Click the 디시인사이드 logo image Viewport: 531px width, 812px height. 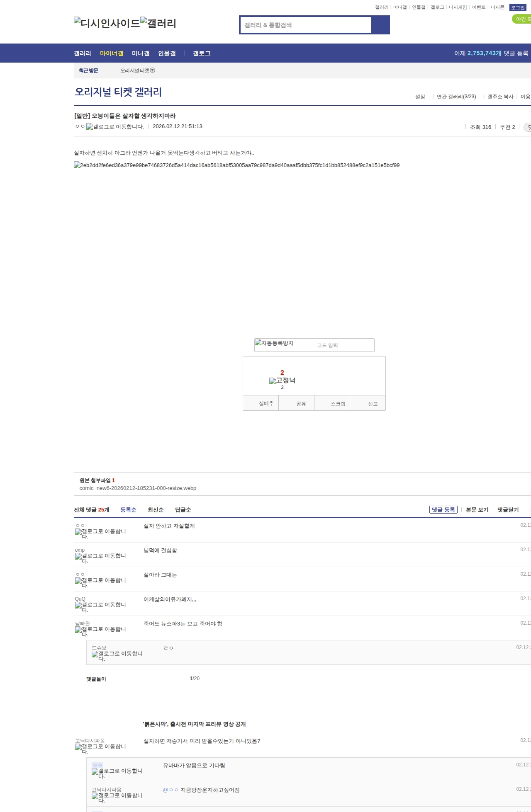(107, 23)
